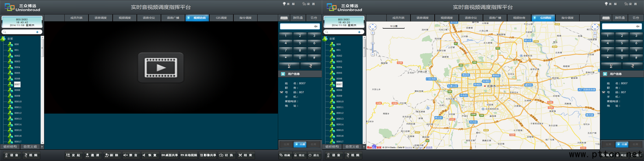
Task: Select 自定义组 tab below the left member tree
Action: click(x=30, y=147)
